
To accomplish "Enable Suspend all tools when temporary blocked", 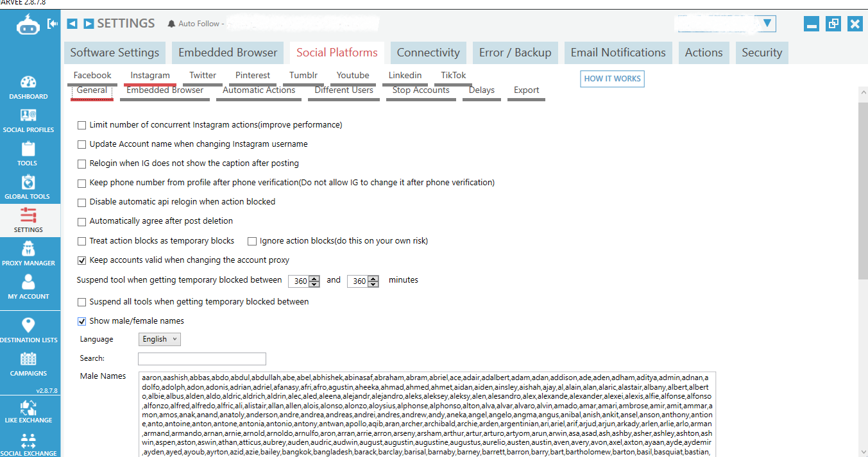I will (81, 301).
